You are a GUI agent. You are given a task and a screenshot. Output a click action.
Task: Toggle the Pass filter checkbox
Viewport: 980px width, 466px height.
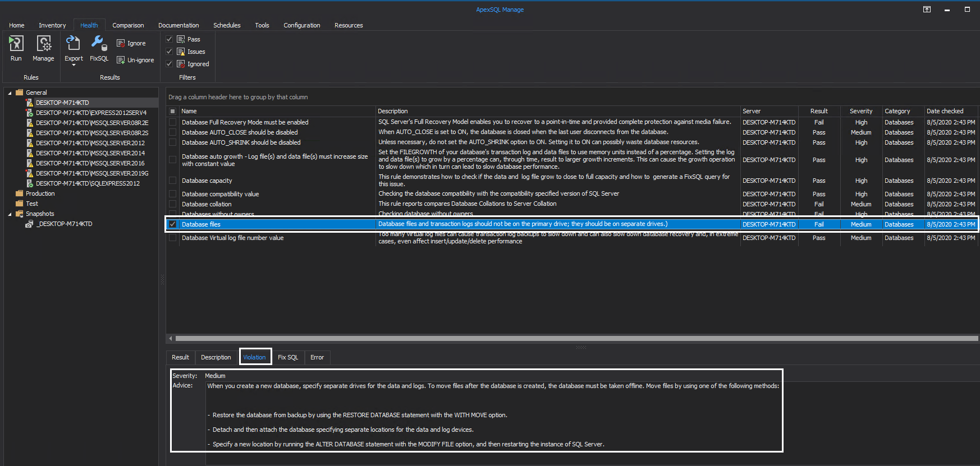click(x=169, y=39)
